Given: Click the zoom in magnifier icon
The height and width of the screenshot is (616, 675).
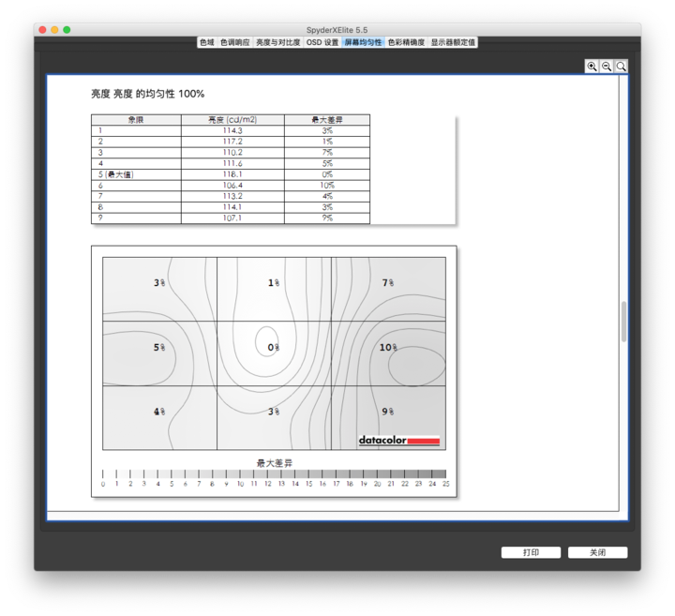Looking at the screenshot, I should pos(592,67).
